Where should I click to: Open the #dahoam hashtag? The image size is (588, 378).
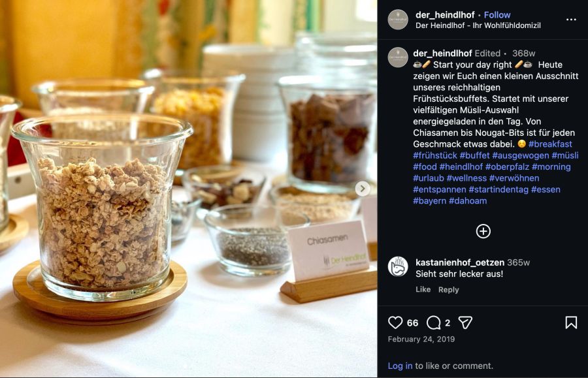468,201
